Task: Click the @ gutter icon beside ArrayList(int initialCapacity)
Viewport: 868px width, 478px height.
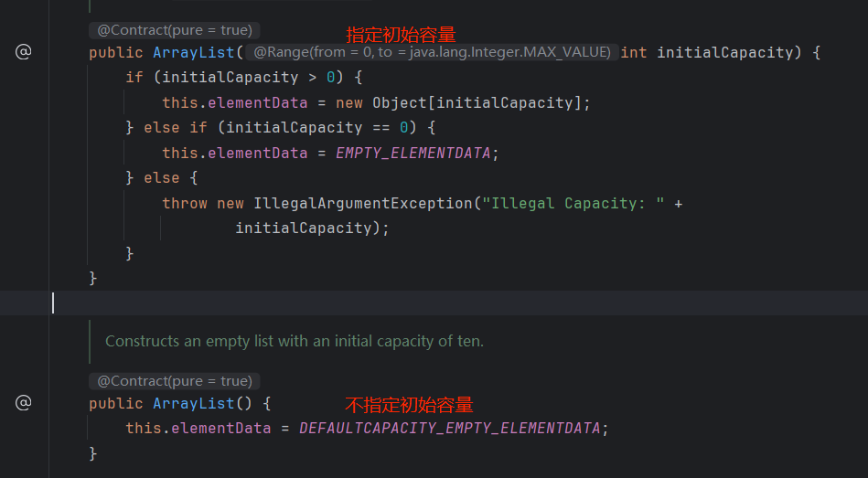Action: pyautogui.click(x=23, y=52)
